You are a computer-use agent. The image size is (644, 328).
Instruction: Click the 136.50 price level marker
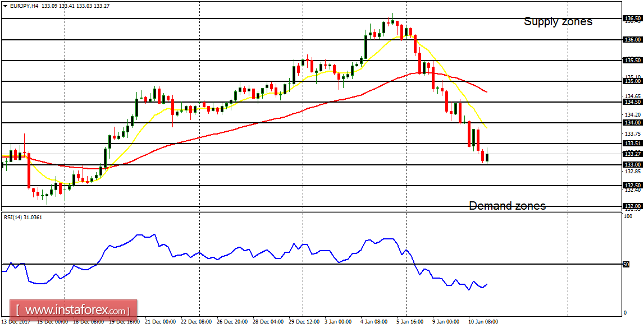(x=633, y=19)
